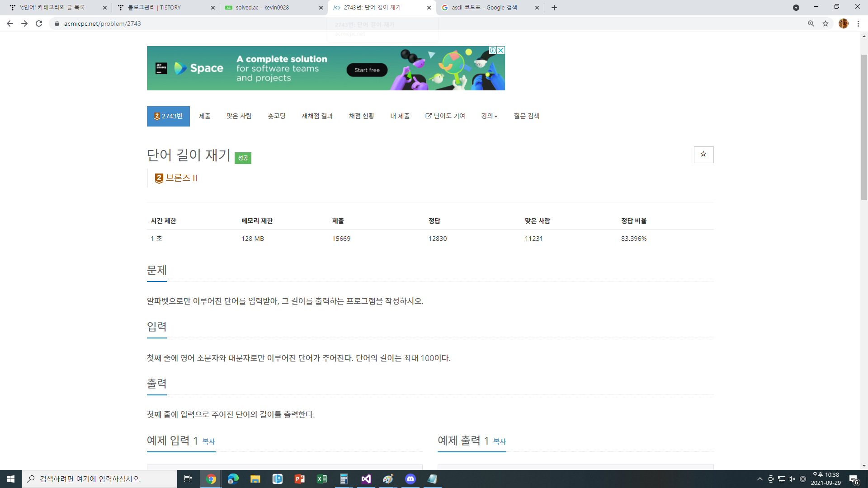Open Task View on taskbar
Image resolution: width=868 pixels, height=488 pixels.
pos(188,479)
